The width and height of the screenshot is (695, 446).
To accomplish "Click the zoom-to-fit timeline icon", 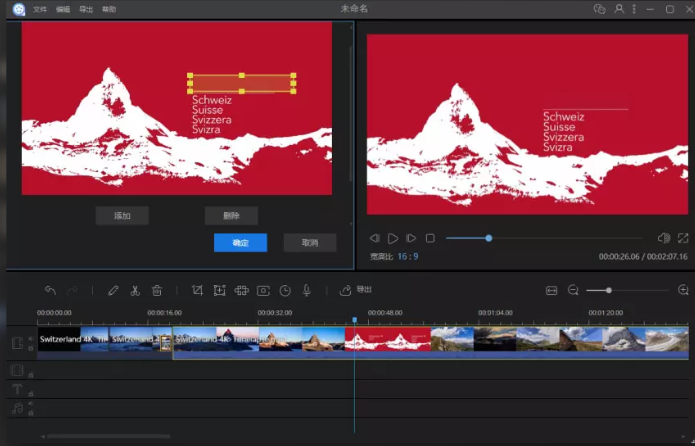I will (x=551, y=290).
